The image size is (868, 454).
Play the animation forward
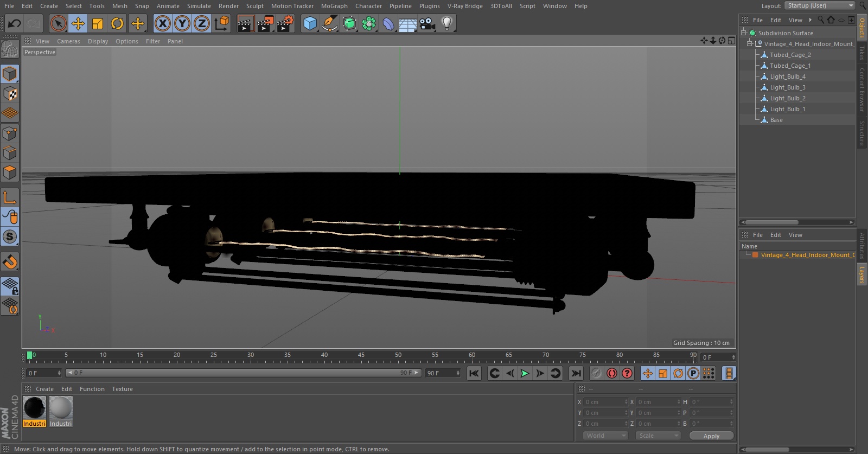525,373
